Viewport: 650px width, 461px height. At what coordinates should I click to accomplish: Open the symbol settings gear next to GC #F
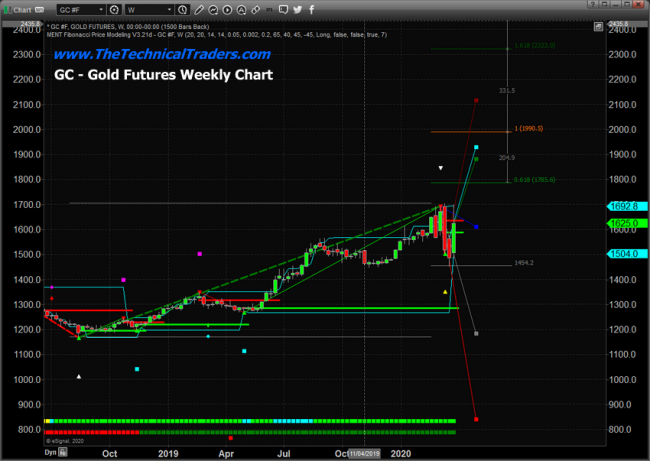pos(114,10)
